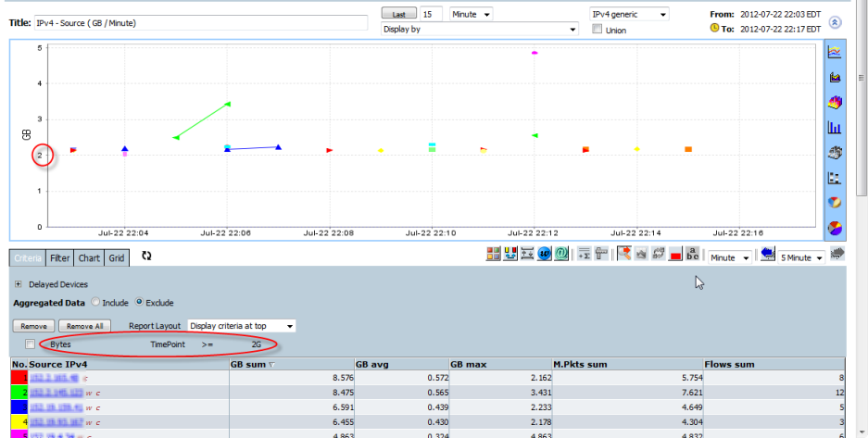
Task: Click the 'M.Pkts sum' column header
Action: [628, 365]
